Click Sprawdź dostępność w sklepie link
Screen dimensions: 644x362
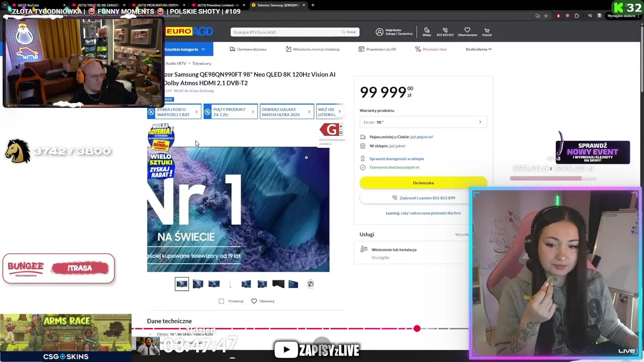(x=396, y=159)
